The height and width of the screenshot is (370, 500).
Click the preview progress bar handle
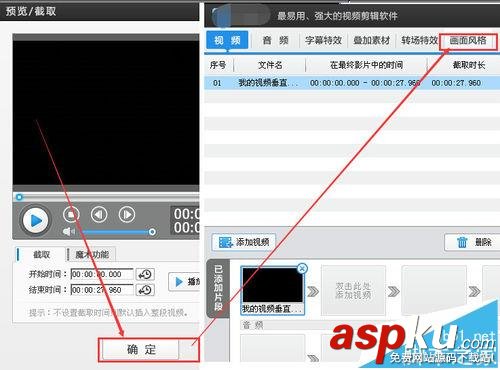(19, 197)
